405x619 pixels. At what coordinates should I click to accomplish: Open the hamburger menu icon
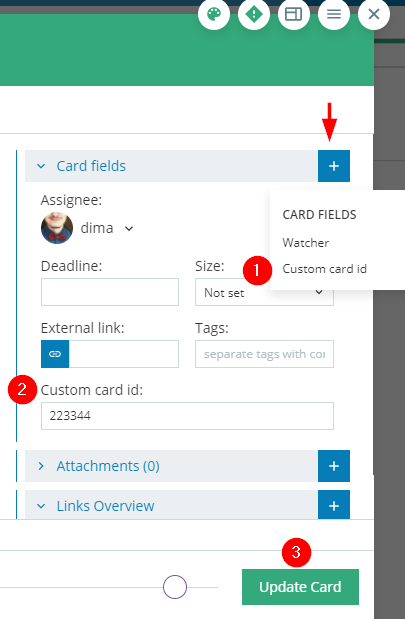click(334, 15)
